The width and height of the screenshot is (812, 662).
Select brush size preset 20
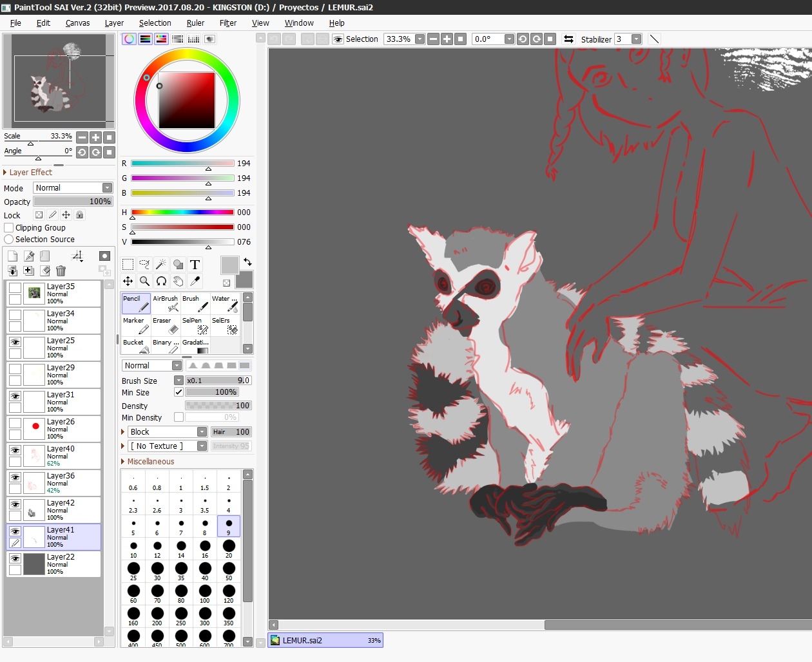229,548
